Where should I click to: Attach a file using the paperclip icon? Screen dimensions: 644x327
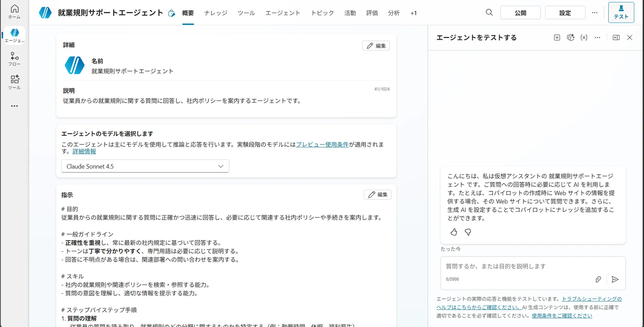click(598, 279)
